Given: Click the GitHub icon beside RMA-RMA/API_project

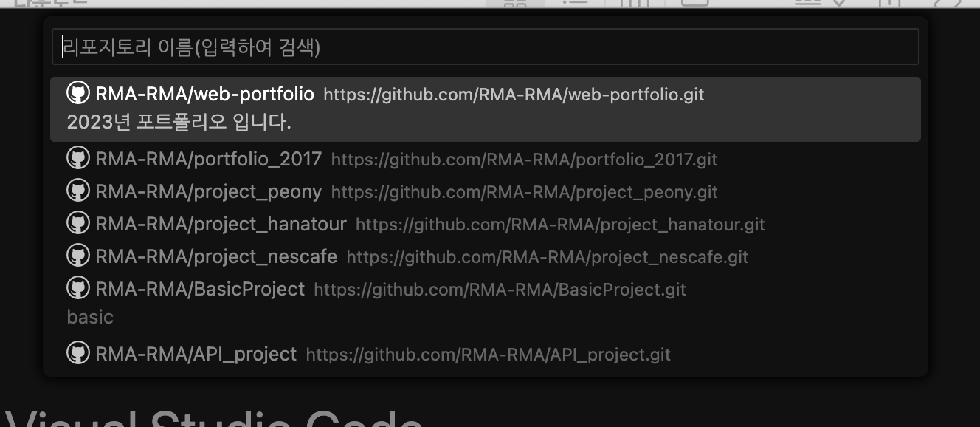Looking at the screenshot, I should [x=78, y=353].
